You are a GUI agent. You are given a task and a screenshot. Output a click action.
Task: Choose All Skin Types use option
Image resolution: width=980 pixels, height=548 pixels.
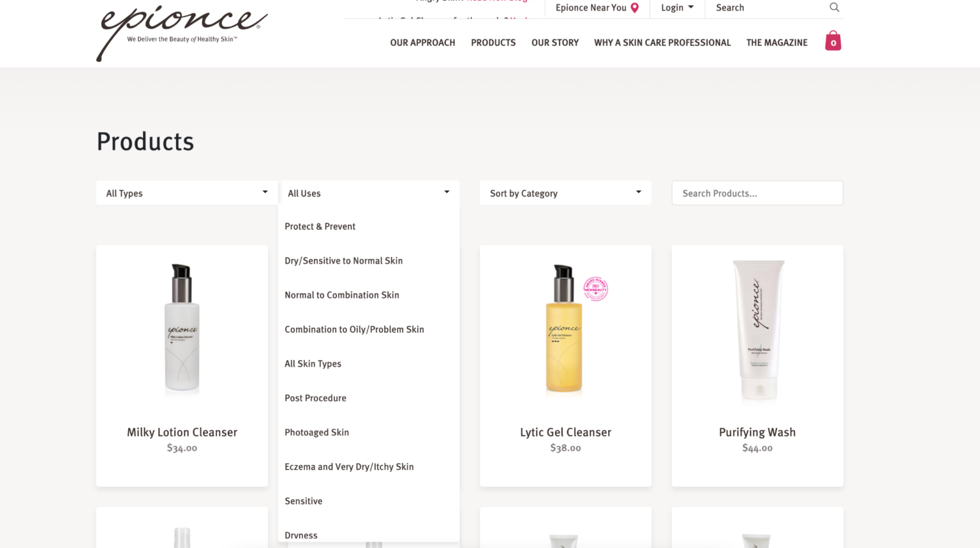click(313, 363)
